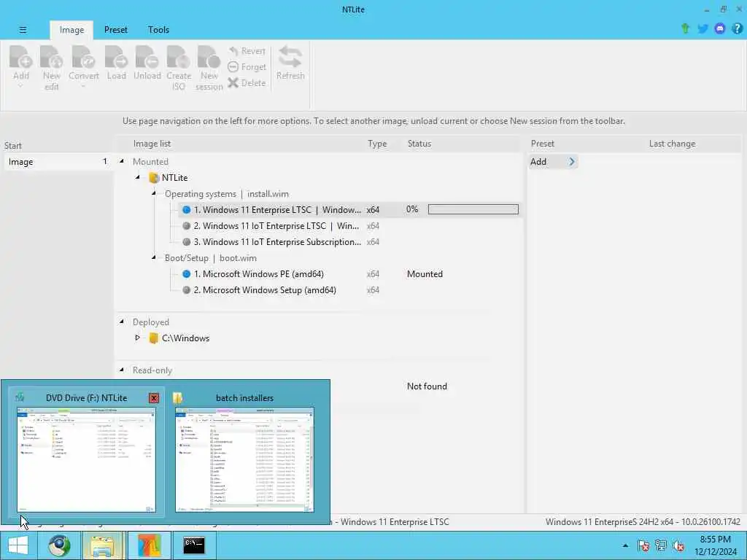Click the green update arrow icon
This screenshot has height=560, width=747.
pyautogui.click(x=685, y=28)
